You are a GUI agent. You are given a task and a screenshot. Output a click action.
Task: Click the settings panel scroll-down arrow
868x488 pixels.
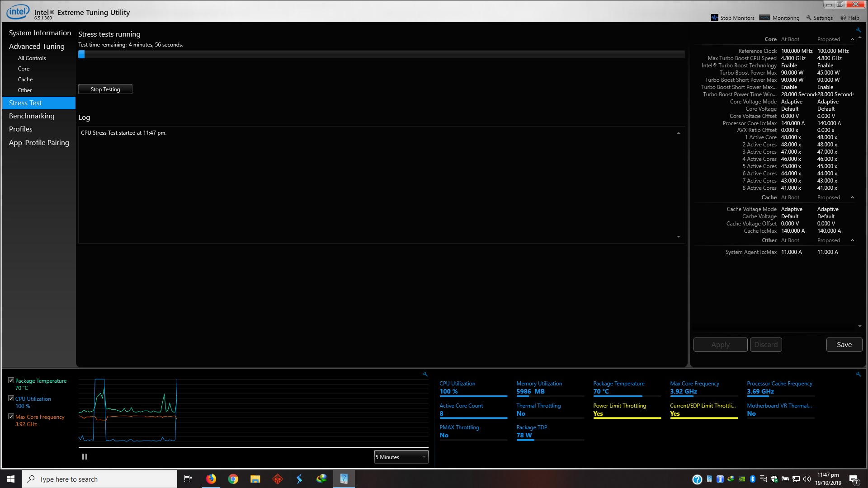pyautogui.click(x=859, y=326)
